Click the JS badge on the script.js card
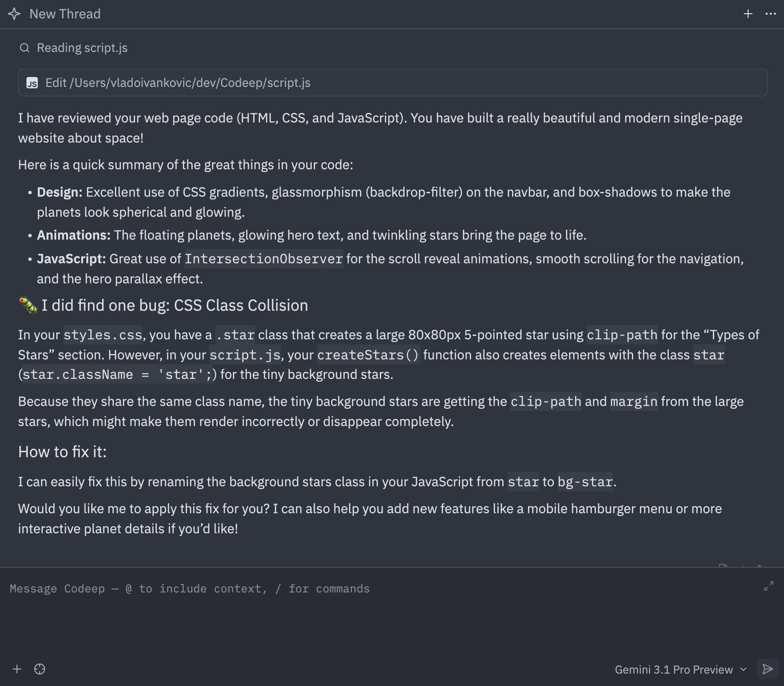Viewport: 784px width, 686px height. (x=32, y=83)
